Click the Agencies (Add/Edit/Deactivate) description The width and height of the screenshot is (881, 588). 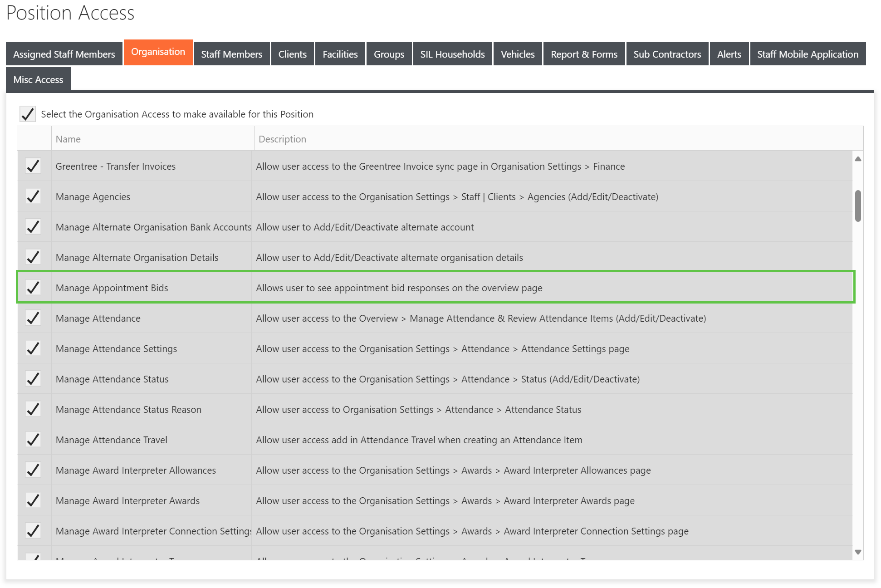coord(457,197)
